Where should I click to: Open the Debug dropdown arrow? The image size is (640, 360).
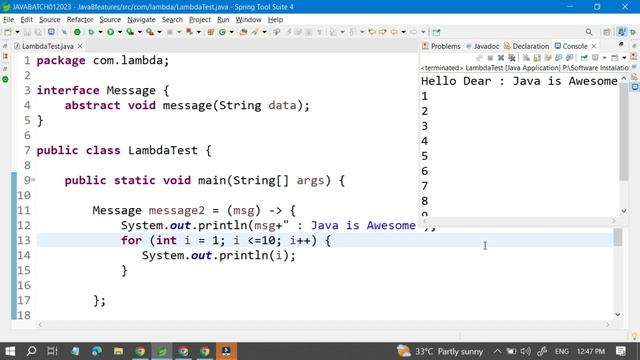tap(100, 32)
